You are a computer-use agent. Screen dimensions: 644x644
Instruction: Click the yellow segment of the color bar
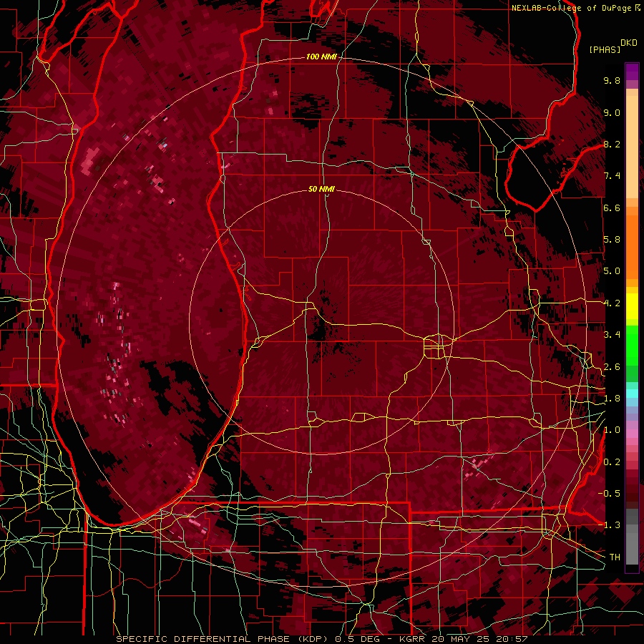[632, 306]
